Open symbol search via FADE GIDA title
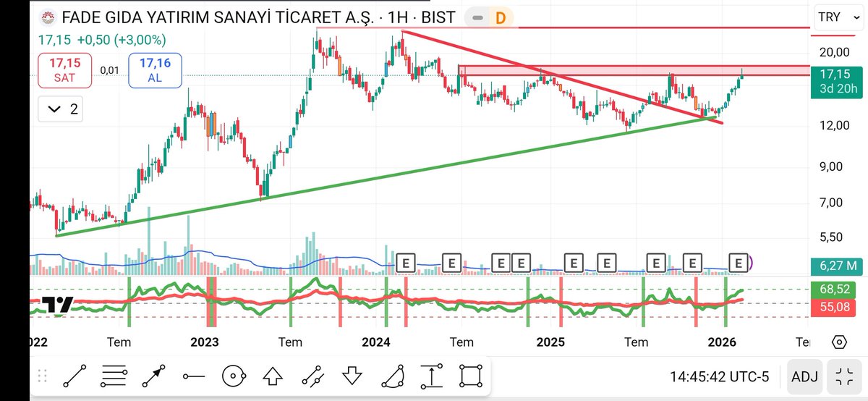Screen dimensions: 868x401 [218, 17]
